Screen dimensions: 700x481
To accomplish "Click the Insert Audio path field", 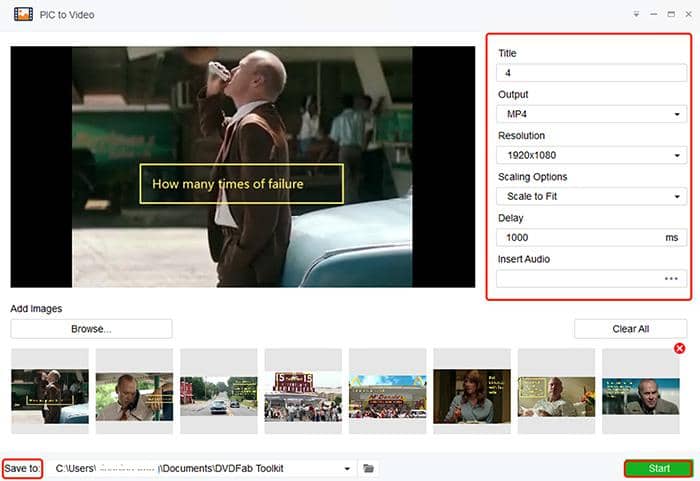I will click(x=592, y=279).
